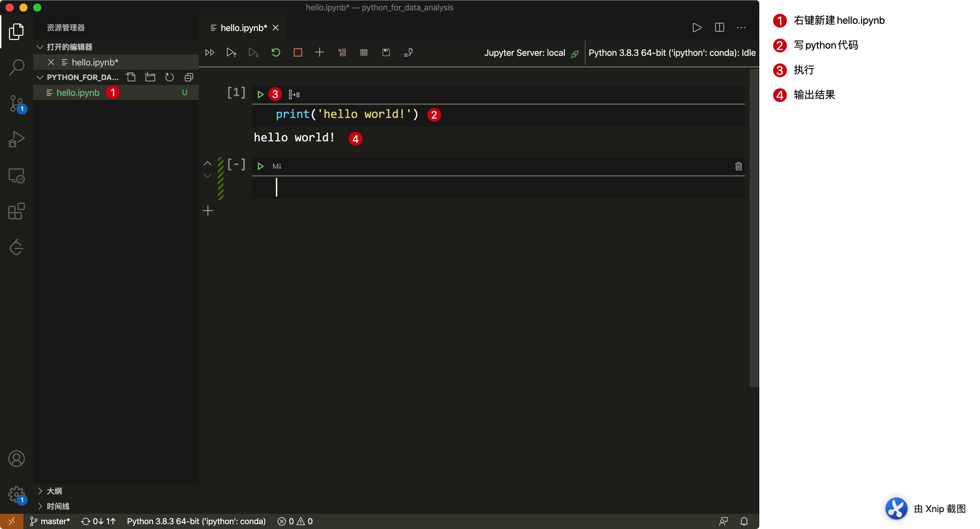Image resolution: width=980 pixels, height=529 pixels.
Task: Open Run and Debug view
Action: pos(16,139)
